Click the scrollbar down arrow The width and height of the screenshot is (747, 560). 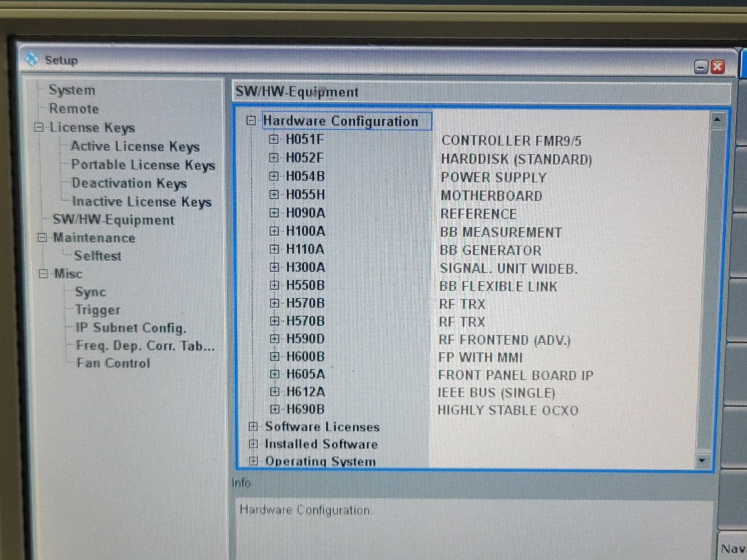coord(702,460)
